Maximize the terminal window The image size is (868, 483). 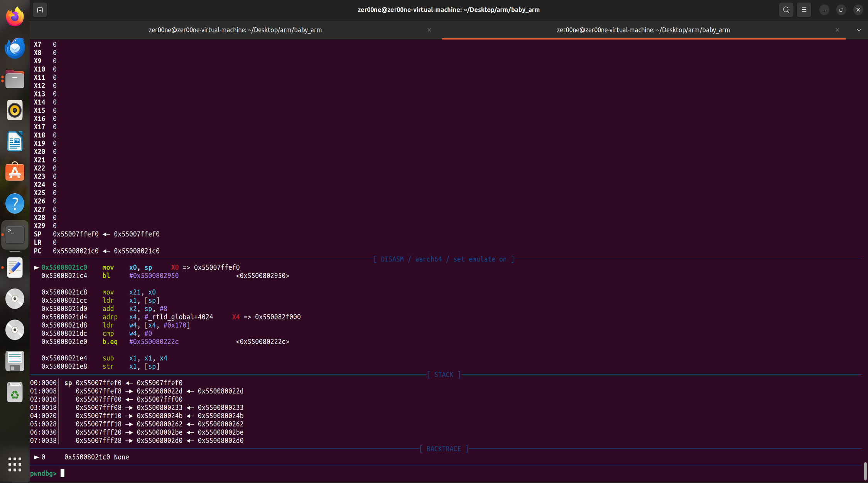point(841,10)
